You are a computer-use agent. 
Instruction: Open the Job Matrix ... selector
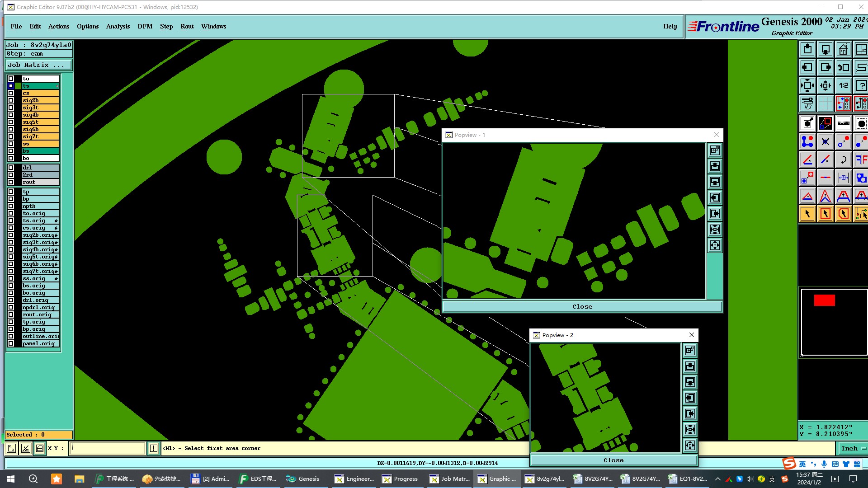38,65
